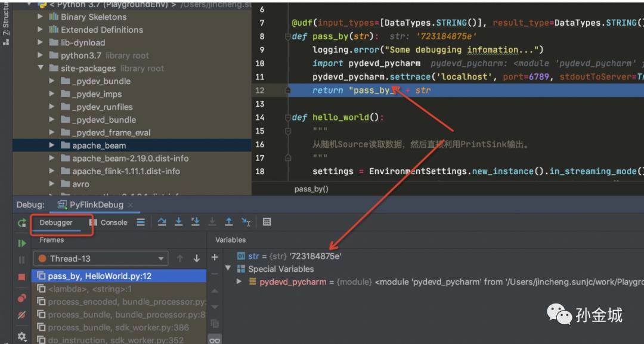Click Step Into My Code icon
This screenshot has height=344, width=644.
pos(195,222)
